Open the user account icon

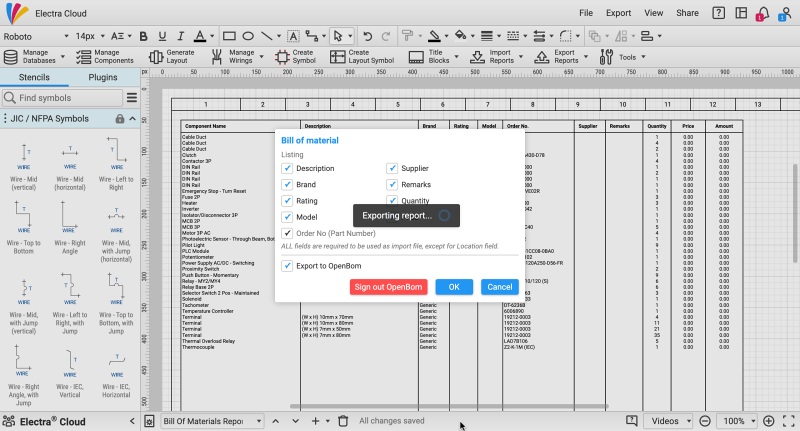point(786,13)
